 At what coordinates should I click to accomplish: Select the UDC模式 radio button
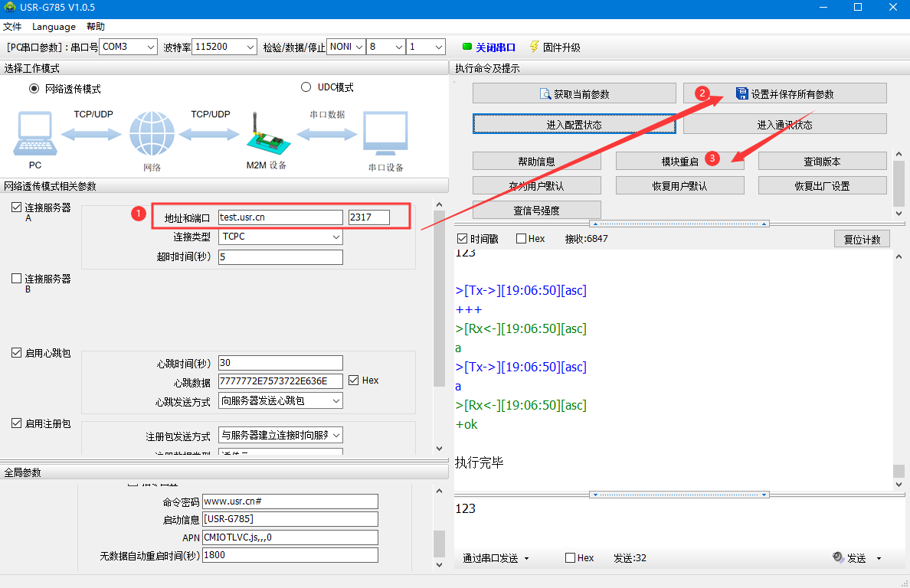point(306,87)
